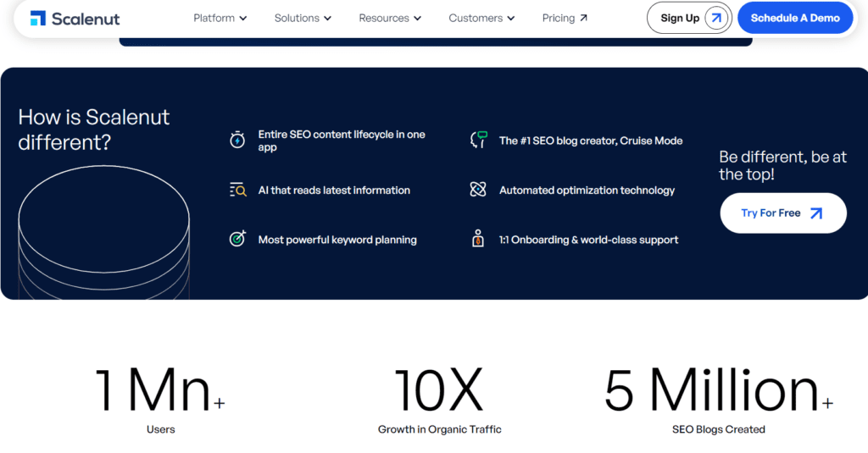The width and height of the screenshot is (868, 453).
Task: Click the search-list icon beside AI reads information
Action: point(237,191)
